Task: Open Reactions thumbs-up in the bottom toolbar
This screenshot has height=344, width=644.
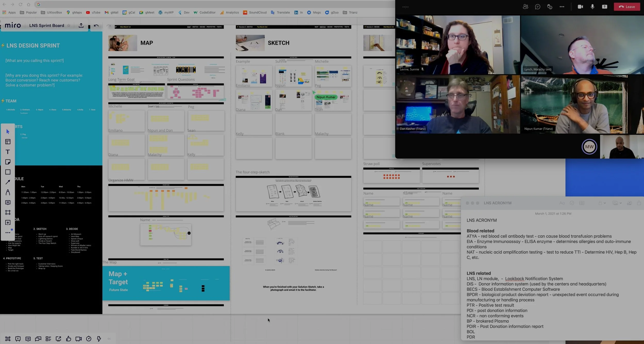Action: pyautogui.click(x=68, y=339)
